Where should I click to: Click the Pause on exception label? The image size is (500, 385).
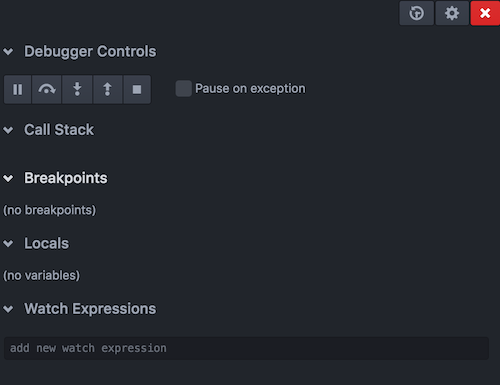(250, 89)
